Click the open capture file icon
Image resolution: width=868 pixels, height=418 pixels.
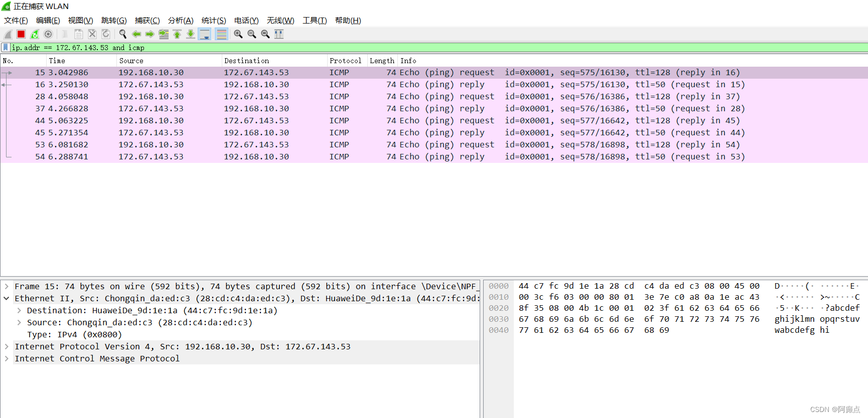click(65, 34)
